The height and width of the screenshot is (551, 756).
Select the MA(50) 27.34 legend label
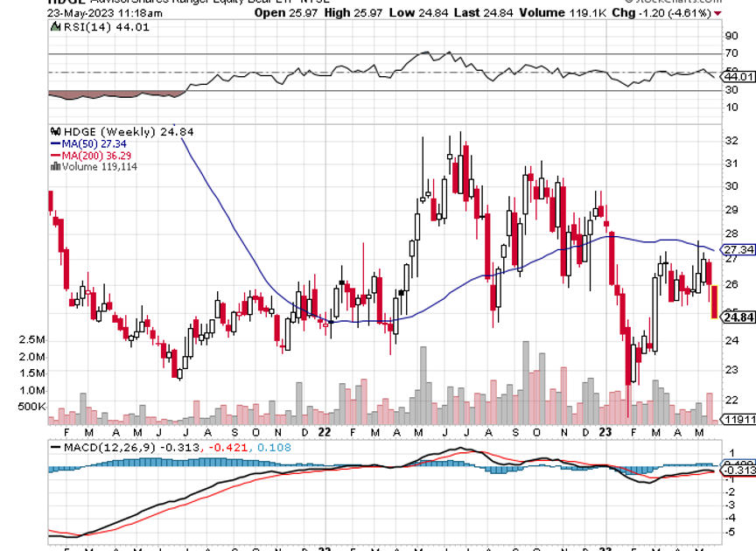tap(94, 143)
